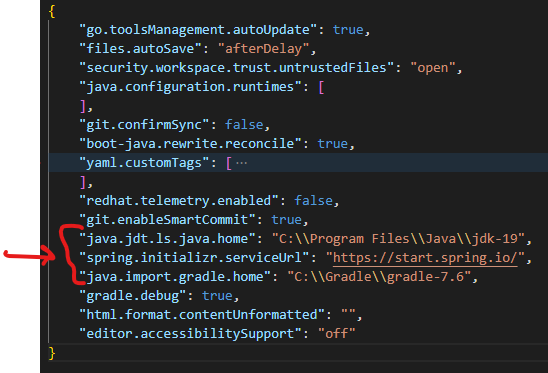Click the closing bracket below java.configuration.runtimes
This screenshot has height=373, width=548.
coord(83,106)
